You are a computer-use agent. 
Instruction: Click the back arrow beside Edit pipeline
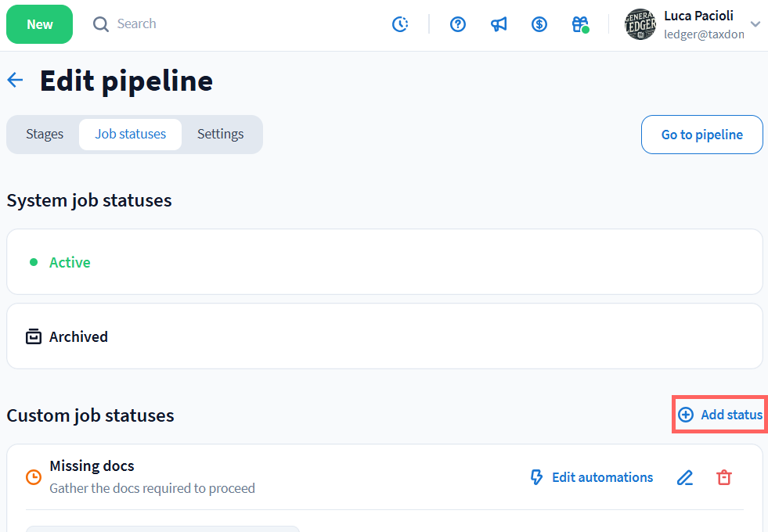point(15,80)
